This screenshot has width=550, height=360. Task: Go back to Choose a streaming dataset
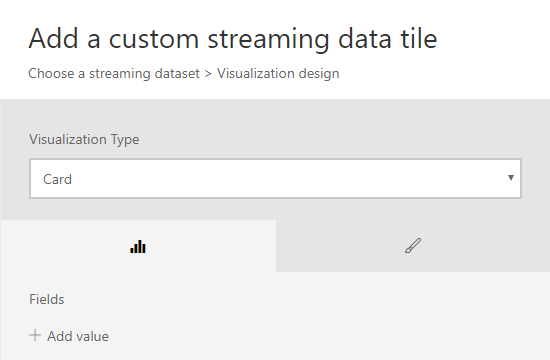tap(114, 74)
